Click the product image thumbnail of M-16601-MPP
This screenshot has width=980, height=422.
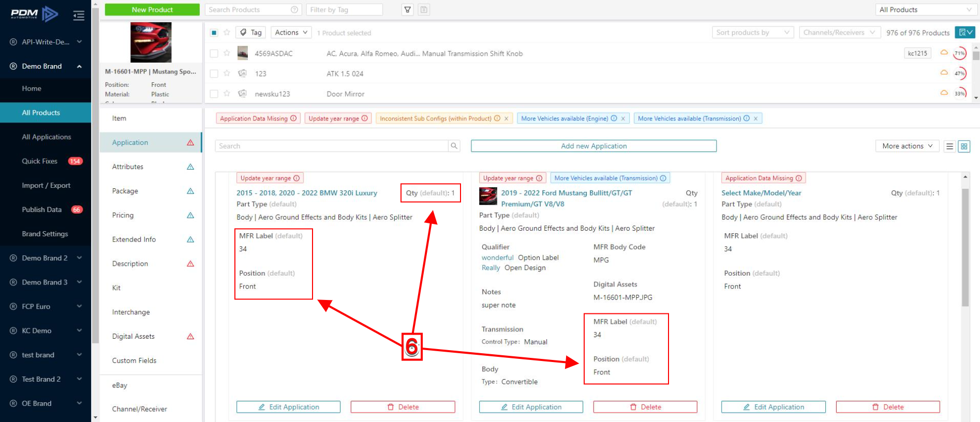151,42
